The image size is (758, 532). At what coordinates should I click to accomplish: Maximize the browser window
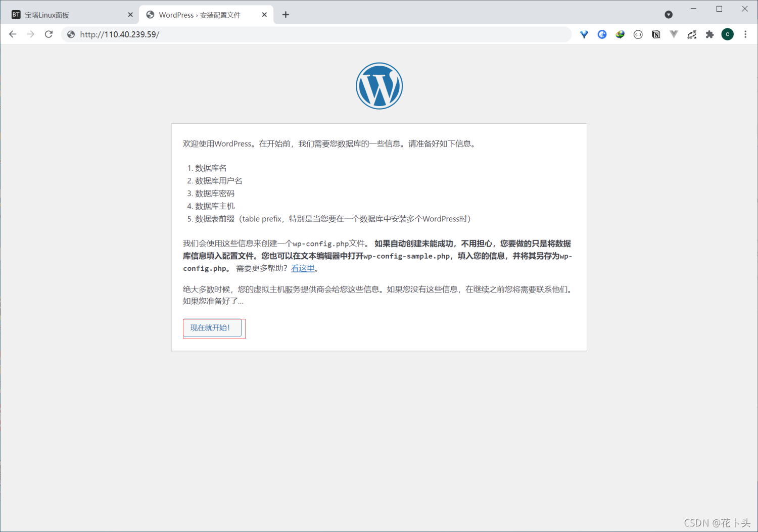pyautogui.click(x=719, y=9)
